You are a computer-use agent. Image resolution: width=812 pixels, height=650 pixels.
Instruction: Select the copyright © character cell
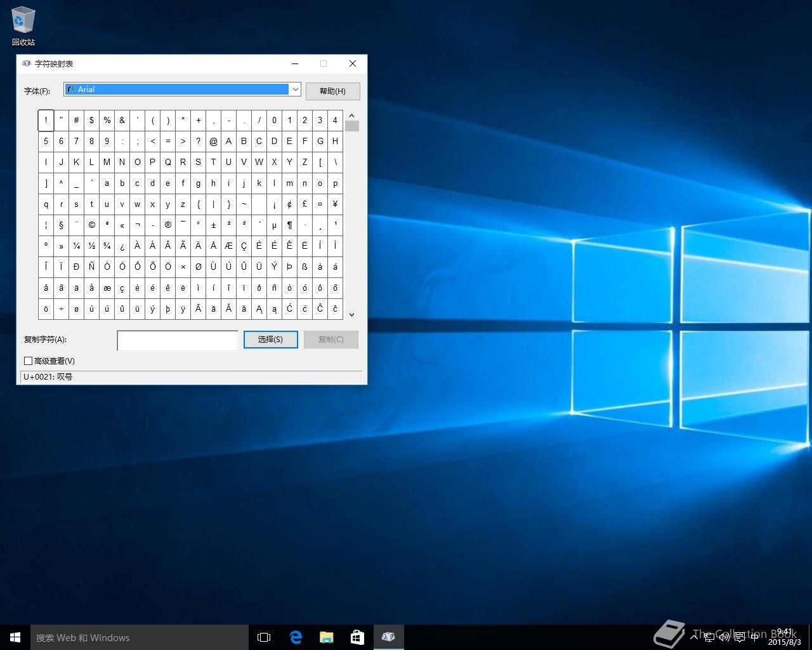91,225
